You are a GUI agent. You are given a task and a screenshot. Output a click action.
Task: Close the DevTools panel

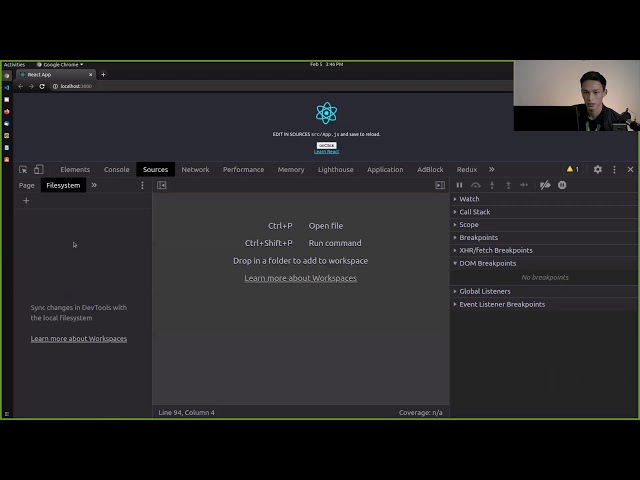coord(630,169)
